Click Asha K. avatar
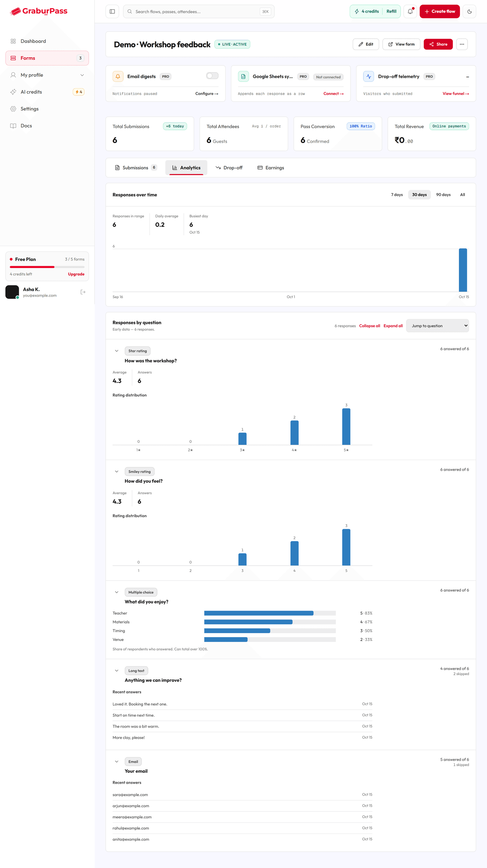The image size is (487, 868). click(x=12, y=292)
